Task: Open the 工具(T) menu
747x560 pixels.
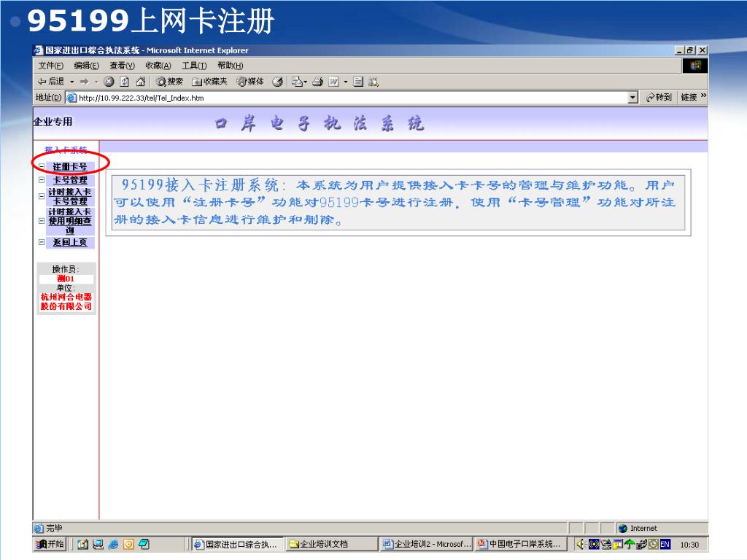Action: [194, 65]
